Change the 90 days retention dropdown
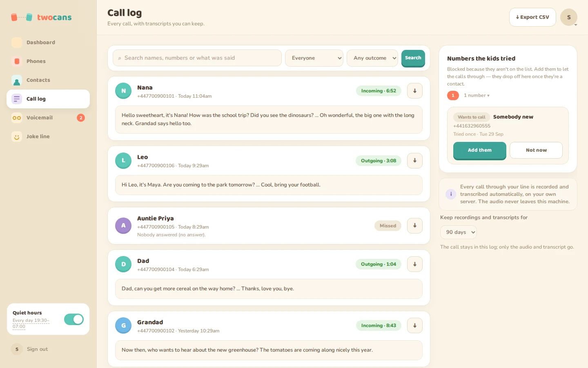This screenshot has height=368, width=588. coord(459,232)
